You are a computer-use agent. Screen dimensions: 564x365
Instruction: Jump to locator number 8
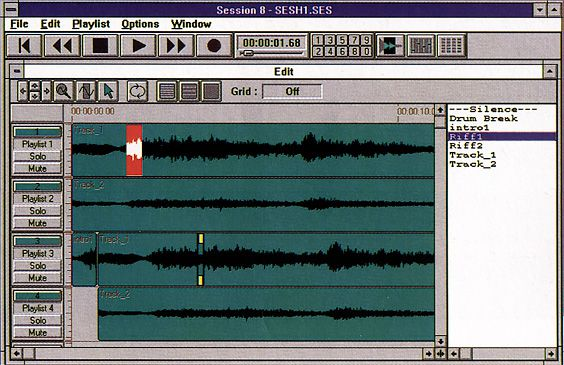[x=354, y=51]
